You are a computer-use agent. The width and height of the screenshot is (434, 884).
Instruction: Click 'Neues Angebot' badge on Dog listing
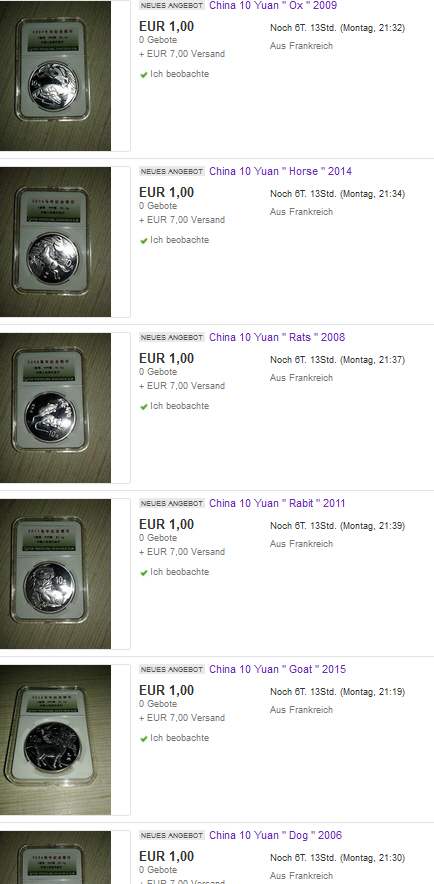(x=172, y=835)
